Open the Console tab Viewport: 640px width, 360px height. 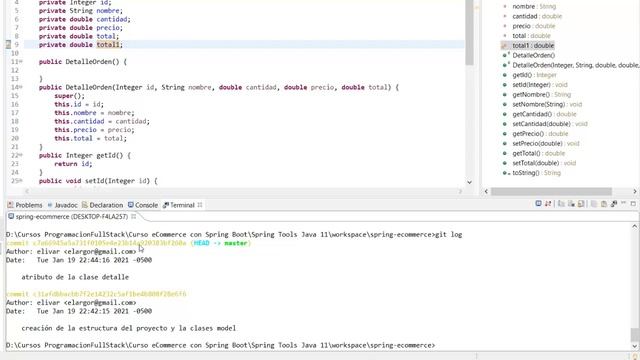pyautogui.click(x=143, y=205)
